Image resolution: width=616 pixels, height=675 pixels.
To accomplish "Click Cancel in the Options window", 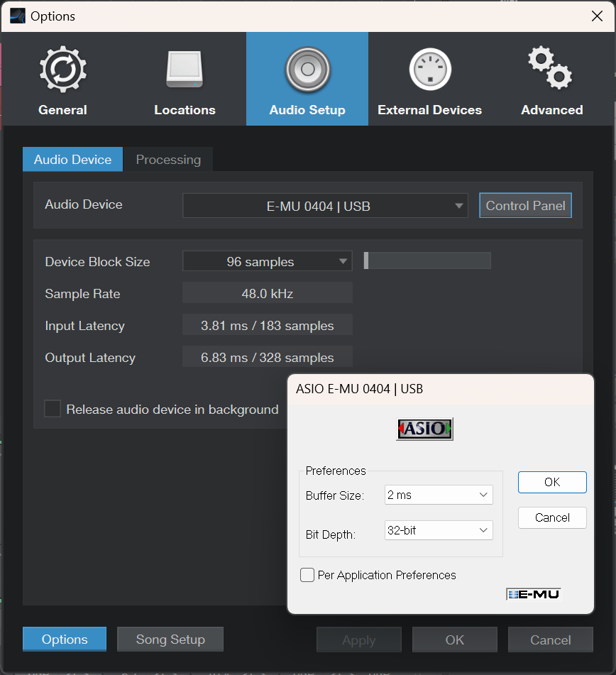I will [551, 640].
